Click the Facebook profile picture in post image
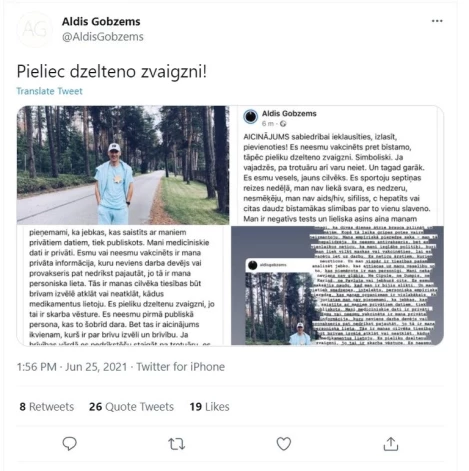 (251, 117)
